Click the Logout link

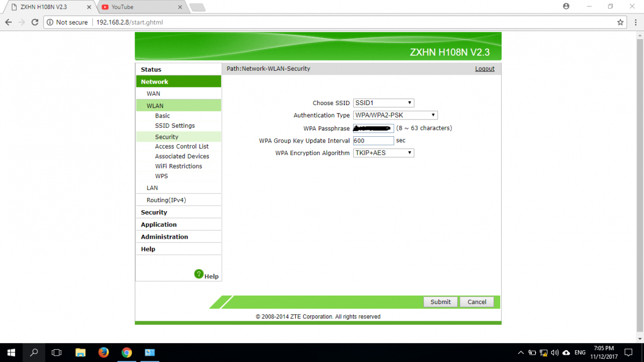point(485,69)
